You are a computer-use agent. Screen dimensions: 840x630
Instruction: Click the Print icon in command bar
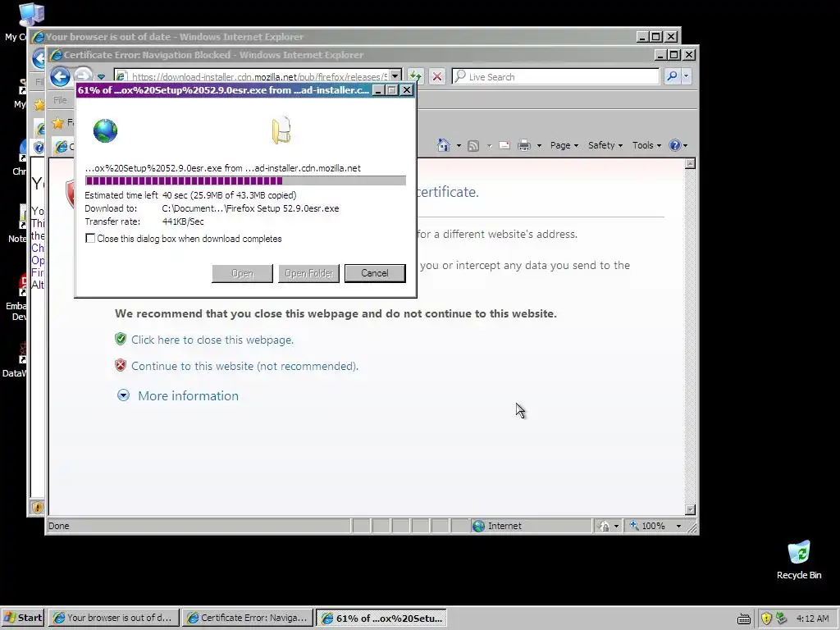(x=524, y=146)
